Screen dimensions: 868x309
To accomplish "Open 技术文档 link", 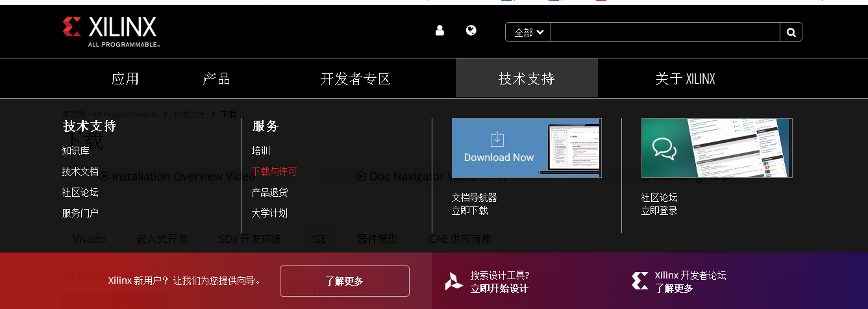I will coord(81,171).
